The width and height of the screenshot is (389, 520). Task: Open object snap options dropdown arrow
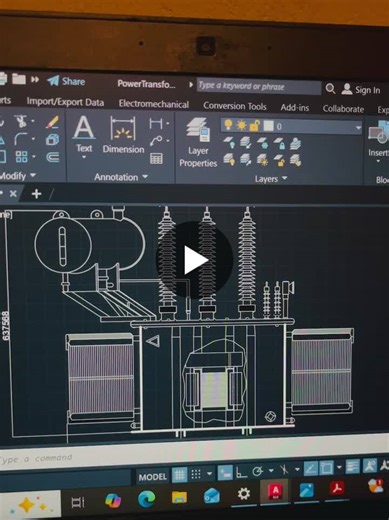339,467
